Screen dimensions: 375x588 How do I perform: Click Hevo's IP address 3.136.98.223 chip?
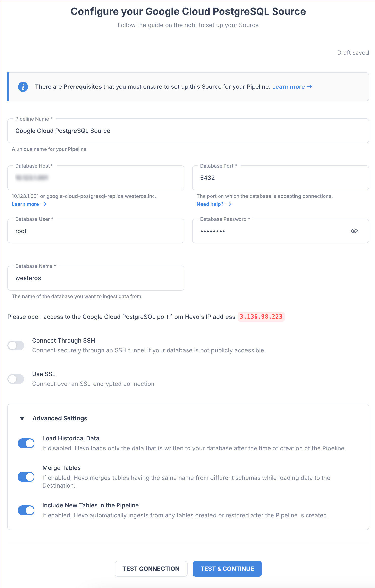click(261, 317)
